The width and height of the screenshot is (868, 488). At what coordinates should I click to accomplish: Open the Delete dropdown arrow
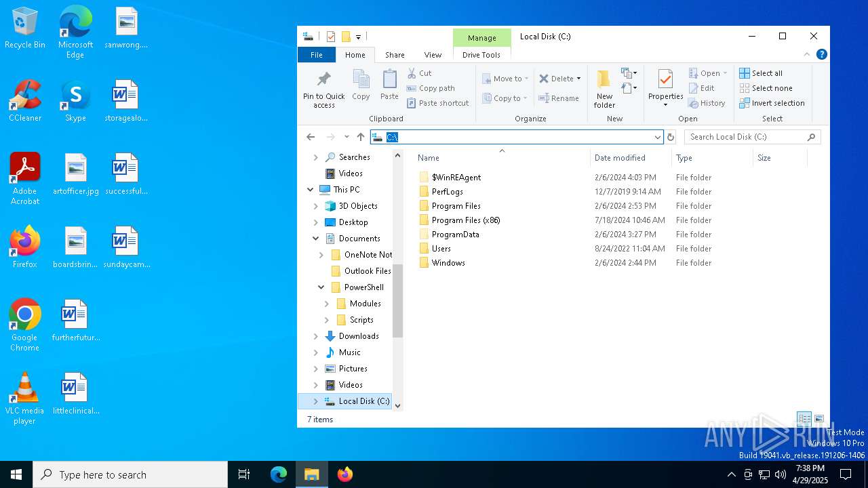coord(578,79)
